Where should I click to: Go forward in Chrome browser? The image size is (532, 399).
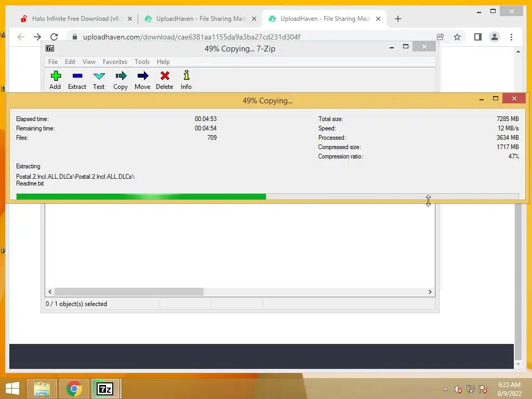(37, 37)
